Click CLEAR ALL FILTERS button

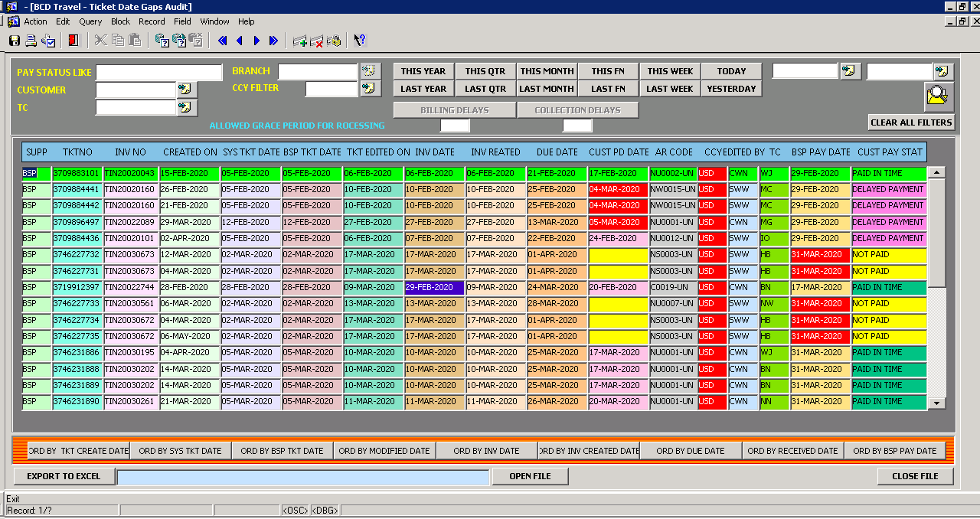[912, 122]
